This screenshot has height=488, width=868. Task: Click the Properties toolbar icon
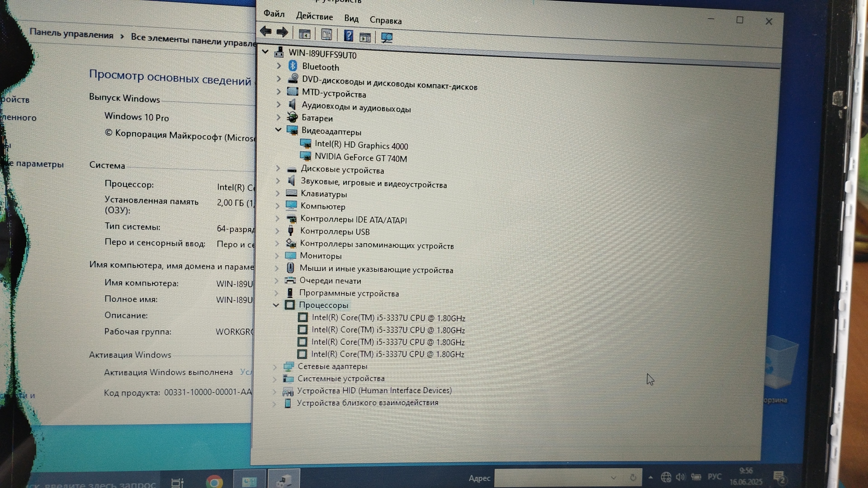click(326, 34)
